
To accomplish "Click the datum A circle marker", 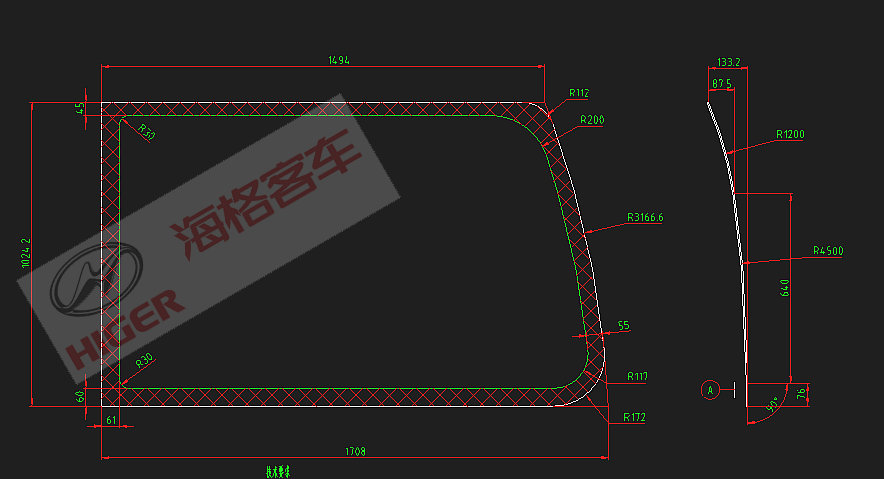I will tap(711, 388).
